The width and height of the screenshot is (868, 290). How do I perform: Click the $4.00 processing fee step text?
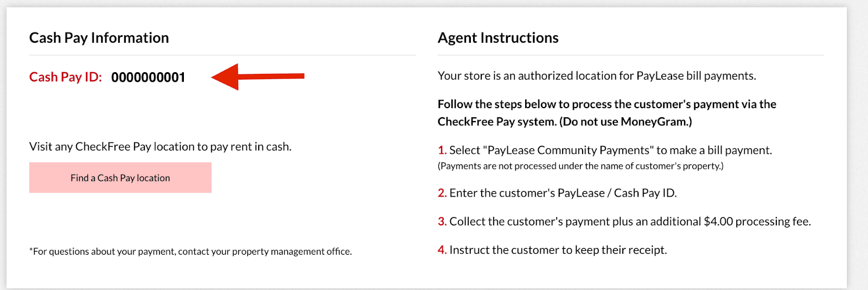click(x=630, y=222)
